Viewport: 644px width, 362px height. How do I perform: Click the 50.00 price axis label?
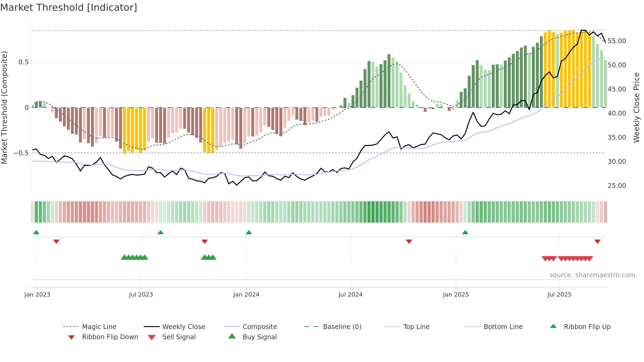[x=617, y=65]
